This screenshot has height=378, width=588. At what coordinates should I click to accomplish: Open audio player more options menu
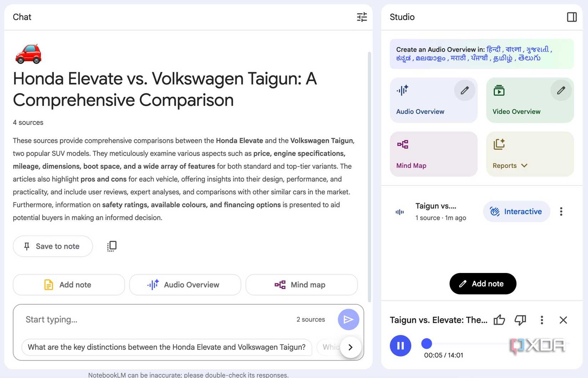coord(542,320)
